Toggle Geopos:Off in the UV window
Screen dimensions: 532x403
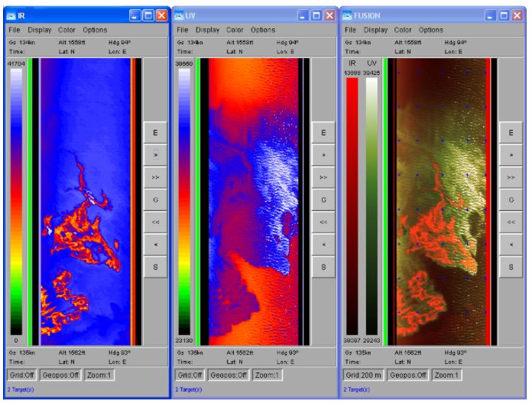point(229,375)
